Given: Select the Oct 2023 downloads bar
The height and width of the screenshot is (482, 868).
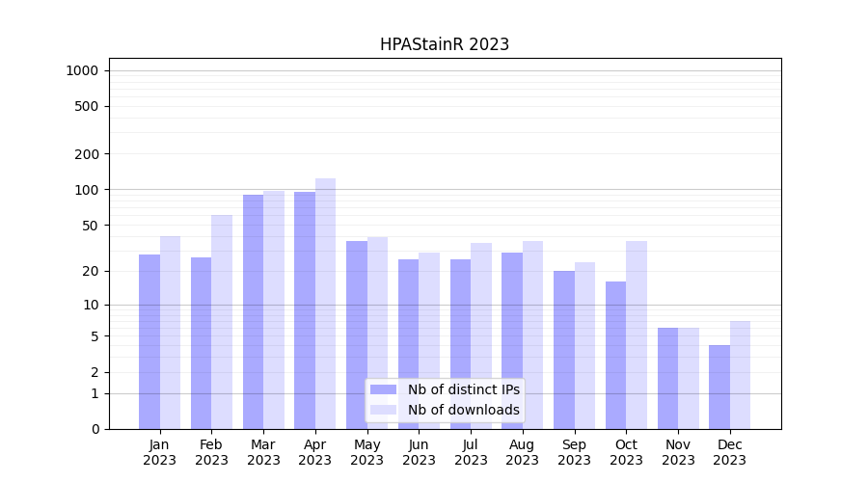Looking at the screenshot, I should (x=637, y=335).
